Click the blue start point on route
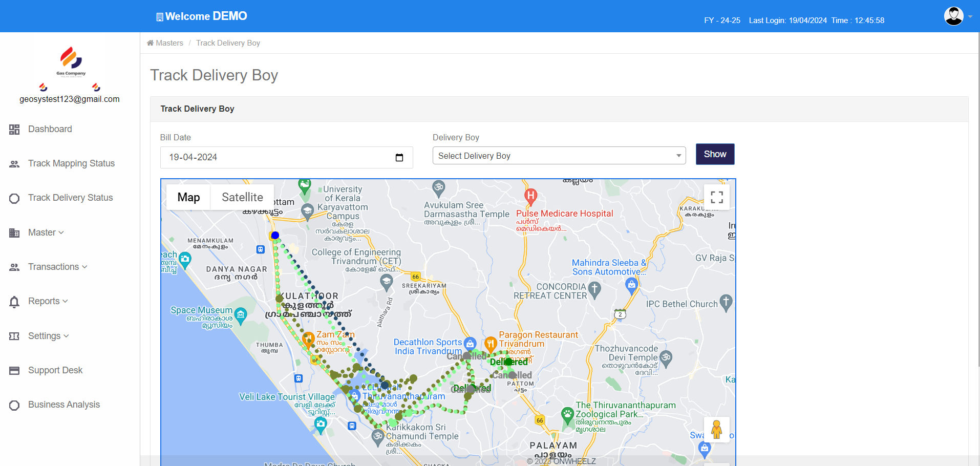 point(275,236)
